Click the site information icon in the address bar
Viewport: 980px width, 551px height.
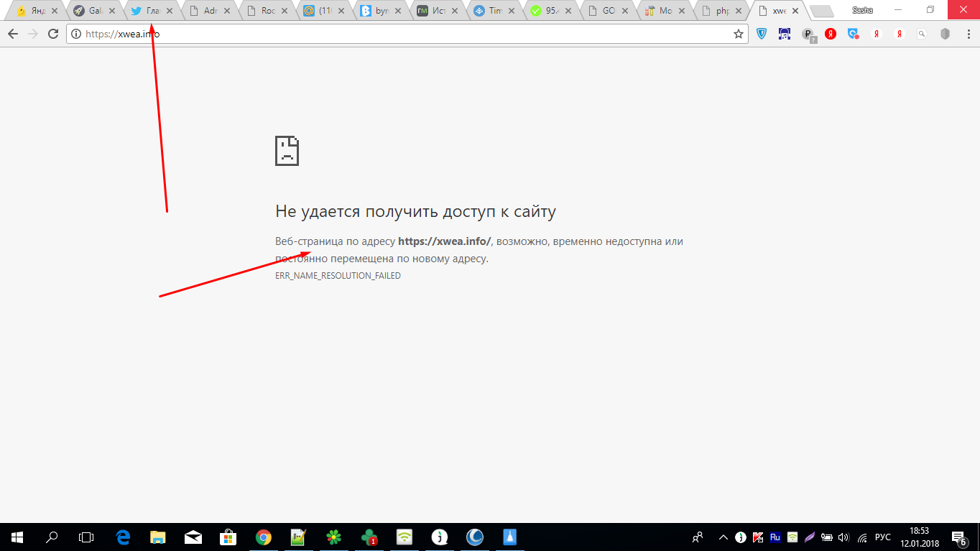pyautogui.click(x=76, y=34)
